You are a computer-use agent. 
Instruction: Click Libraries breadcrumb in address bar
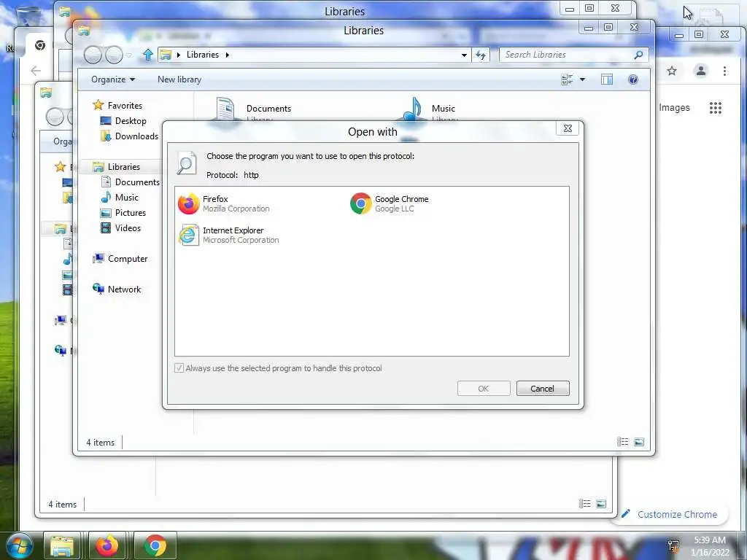(x=203, y=55)
